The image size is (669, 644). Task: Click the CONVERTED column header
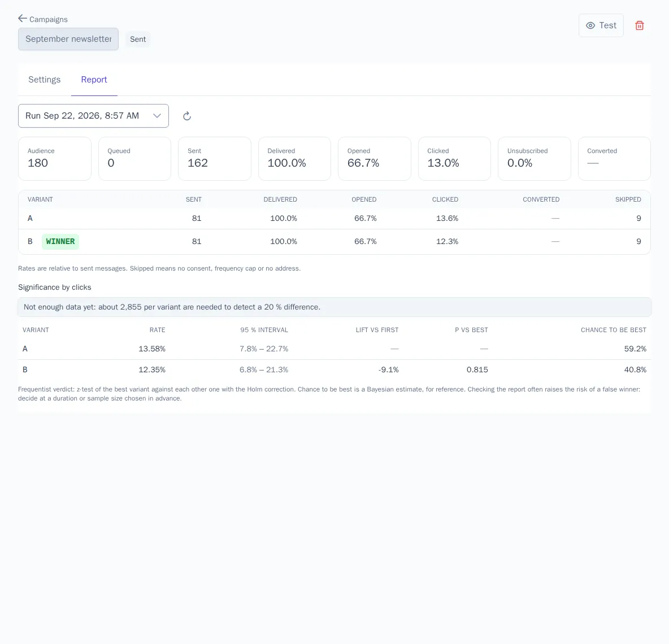coord(541,199)
